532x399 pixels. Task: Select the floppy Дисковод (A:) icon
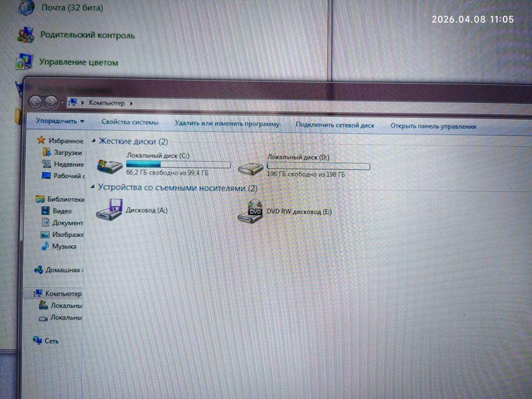[x=109, y=210]
